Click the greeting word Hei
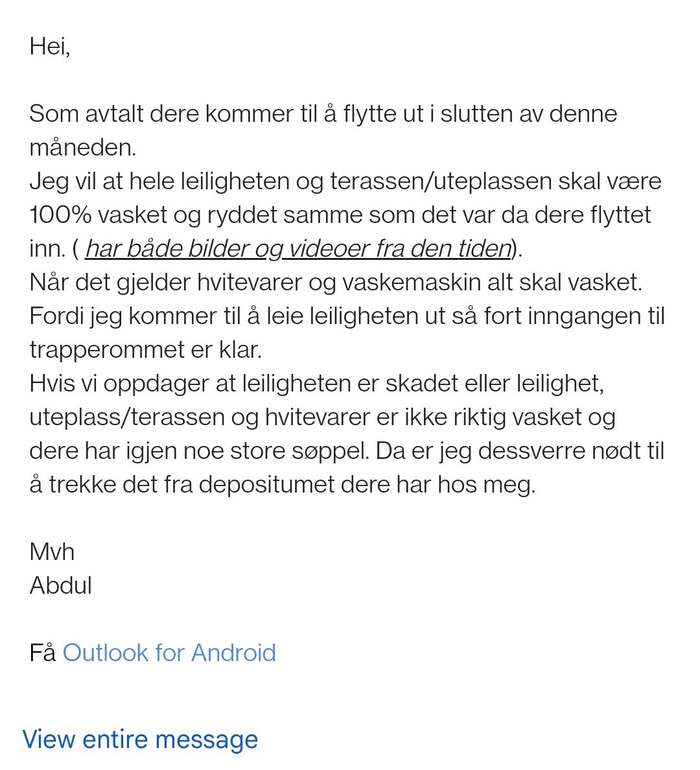Screen dimensions: 700x770 (x=50, y=47)
